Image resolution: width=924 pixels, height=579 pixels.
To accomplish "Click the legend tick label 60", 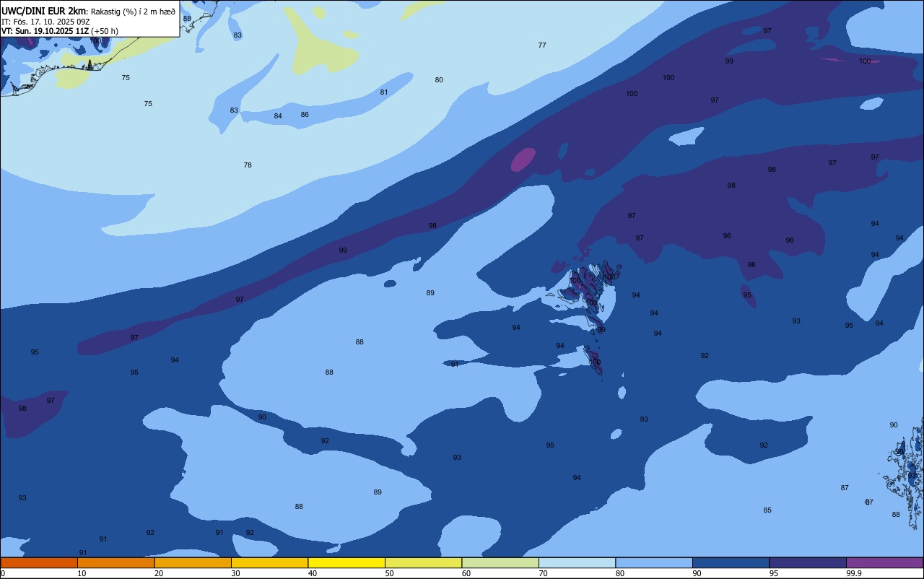I will click(466, 573).
